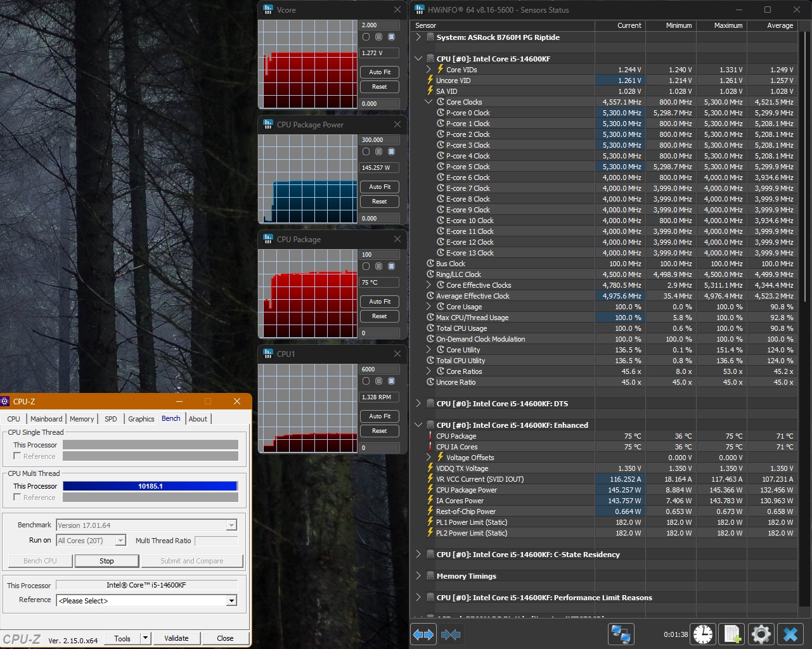Expand the C-State Residency sensor group
The height and width of the screenshot is (649, 812).
pyautogui.click(x=418, y=555)
